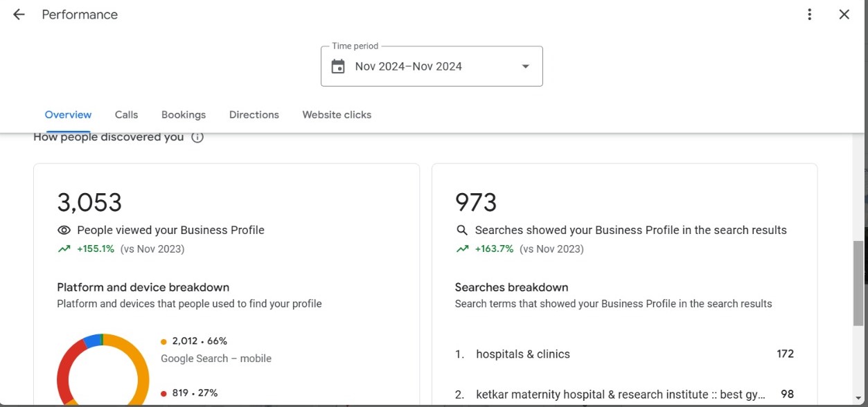Open the Calls tab
The image size is (868, 407).
tap(126, 115)
